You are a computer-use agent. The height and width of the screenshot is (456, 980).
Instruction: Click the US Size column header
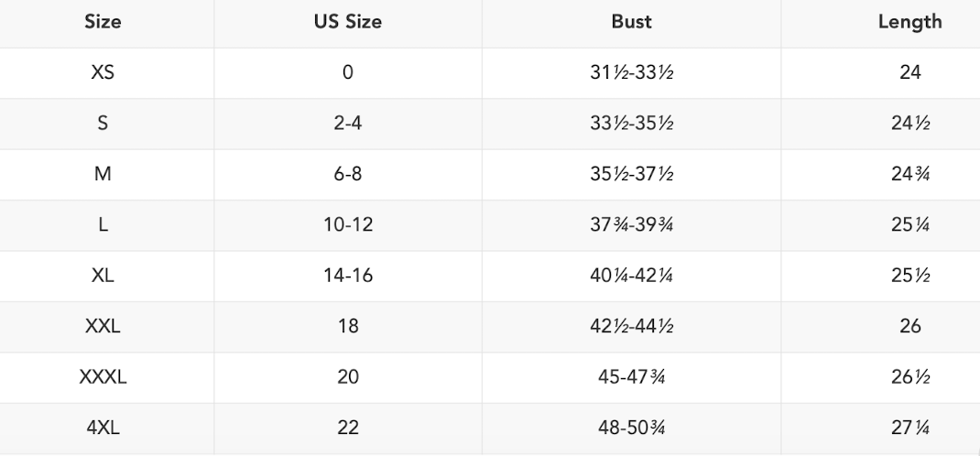tap(348, 23)
